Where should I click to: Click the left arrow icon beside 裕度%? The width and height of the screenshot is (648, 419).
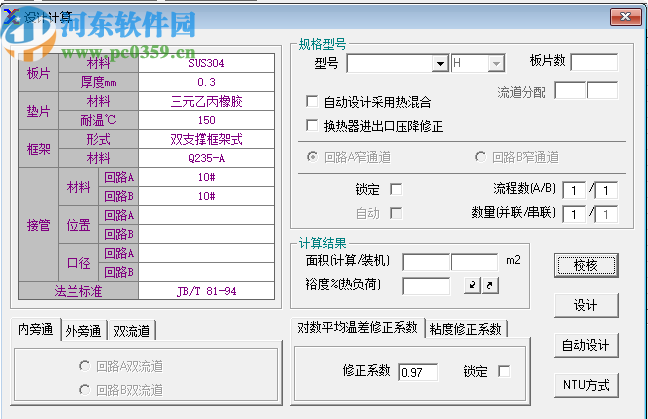pyautogui.click(x=472, y=285)
